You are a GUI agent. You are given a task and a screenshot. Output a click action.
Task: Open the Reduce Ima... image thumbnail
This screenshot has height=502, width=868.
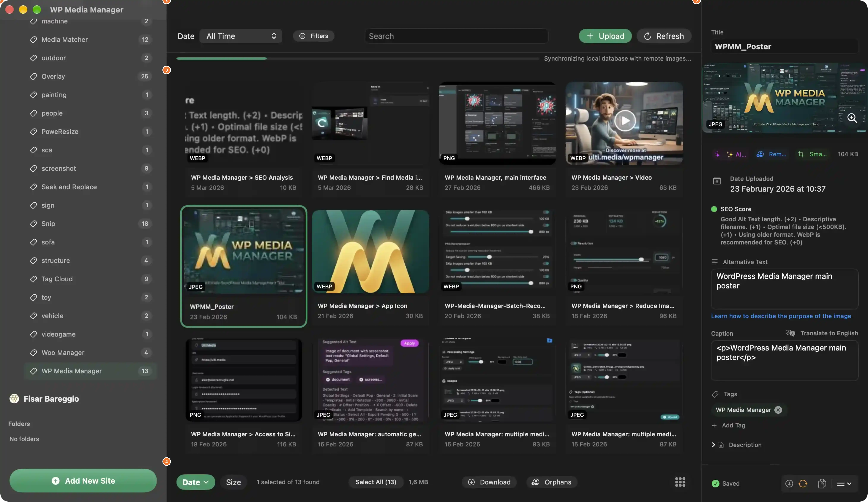tap(624, 251)
